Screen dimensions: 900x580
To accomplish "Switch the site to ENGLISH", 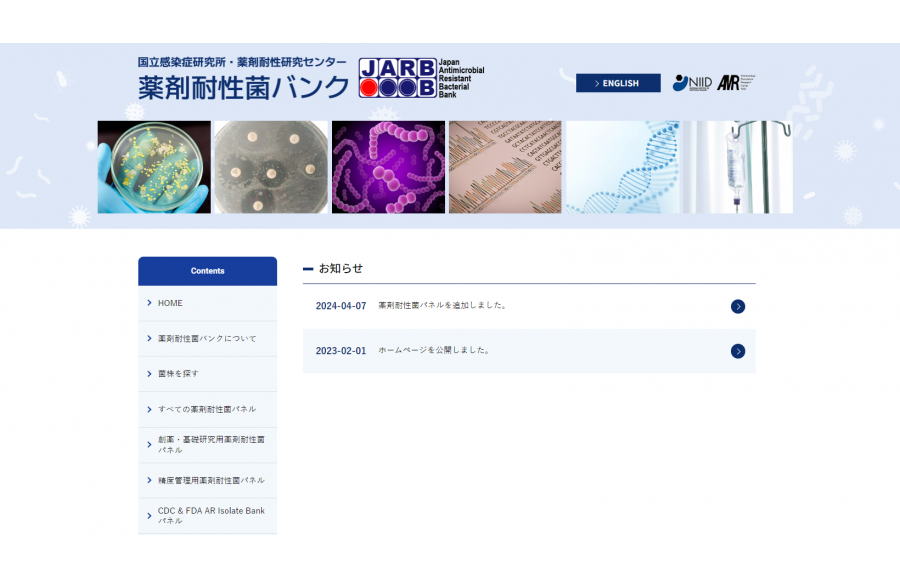I will point(618,83).
